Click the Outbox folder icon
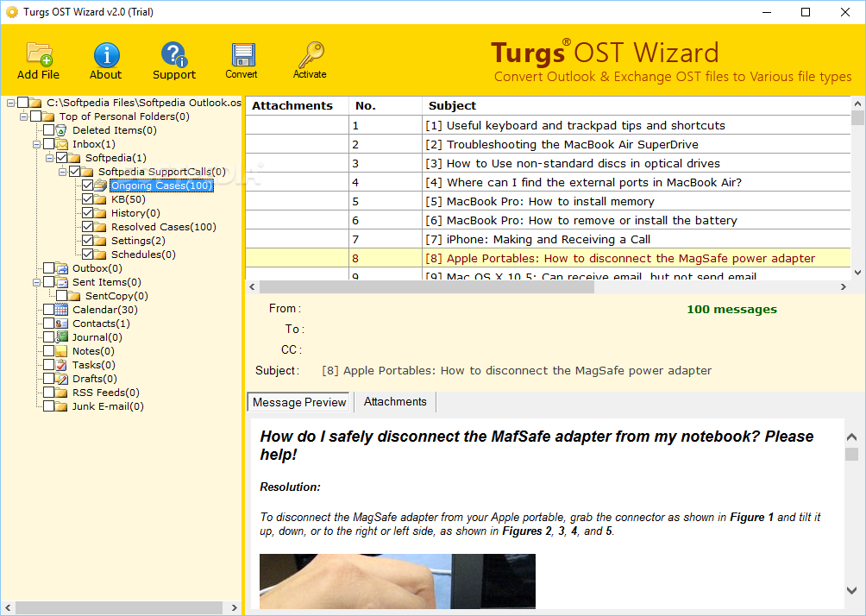Screen dimensions: 866x616 click(62, 268)
